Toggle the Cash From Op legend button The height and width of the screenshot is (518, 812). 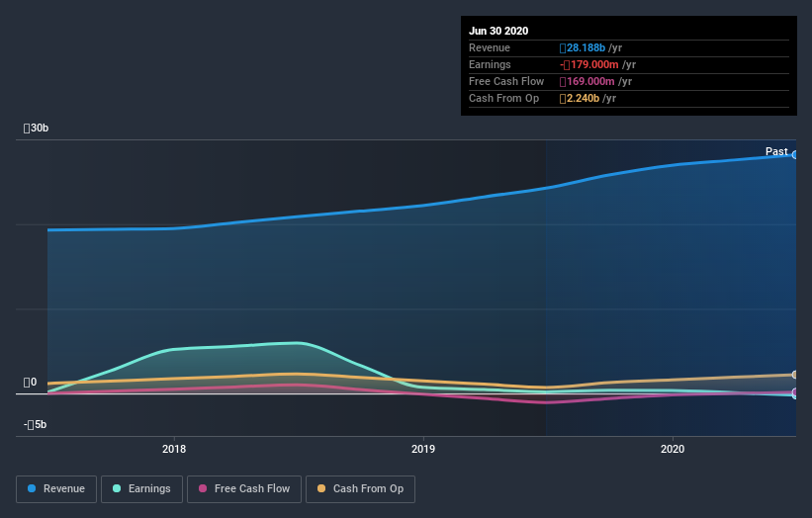(360, 489)
